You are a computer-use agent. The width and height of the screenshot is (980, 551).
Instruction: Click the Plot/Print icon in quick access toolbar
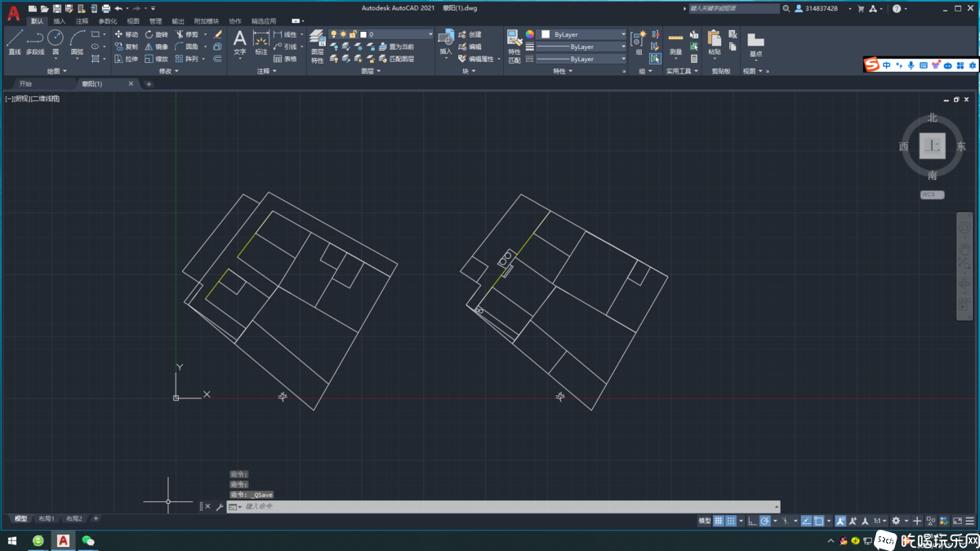[105, 8]
